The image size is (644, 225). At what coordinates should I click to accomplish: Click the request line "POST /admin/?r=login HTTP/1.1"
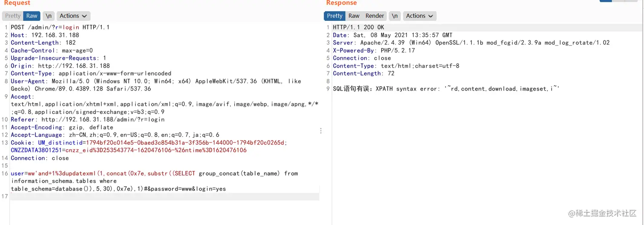pyautogui.click(x=60, y=27)
